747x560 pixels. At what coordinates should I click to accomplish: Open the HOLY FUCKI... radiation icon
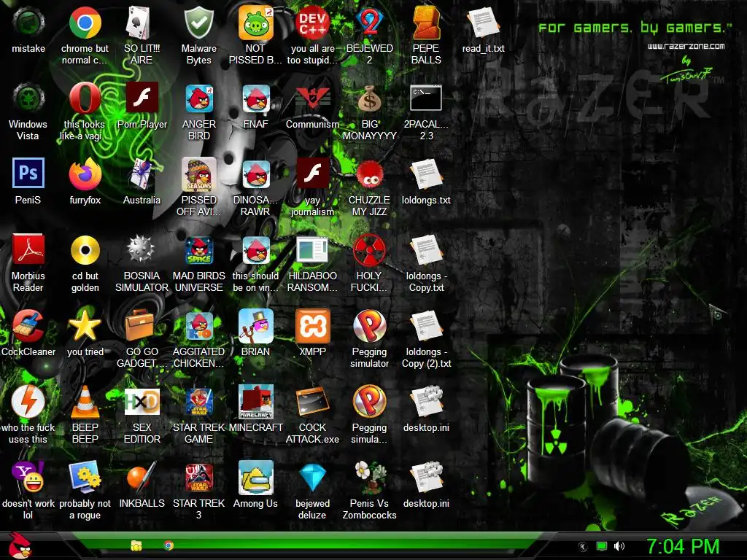(369, 249)
